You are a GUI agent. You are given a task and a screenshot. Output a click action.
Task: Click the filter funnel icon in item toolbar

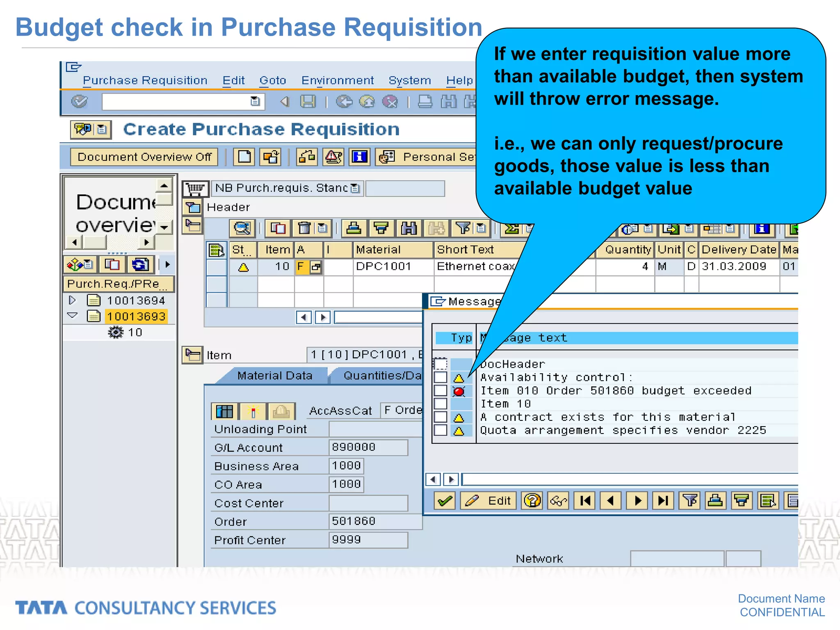(x=463, y=228)
